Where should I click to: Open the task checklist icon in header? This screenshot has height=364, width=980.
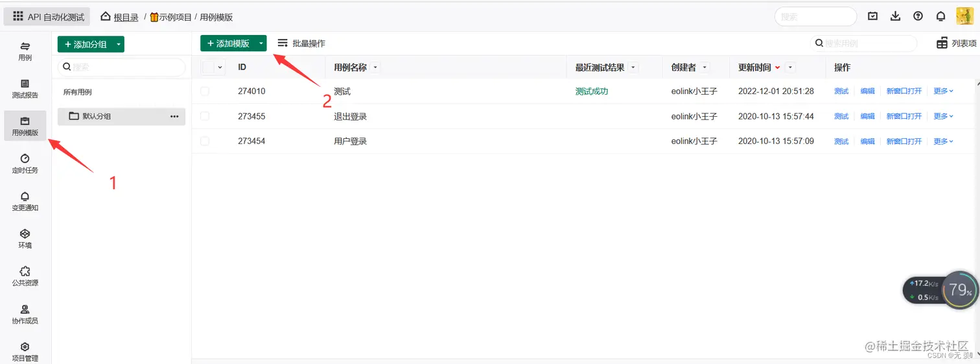pyautogui.click(x=873, y=16)
